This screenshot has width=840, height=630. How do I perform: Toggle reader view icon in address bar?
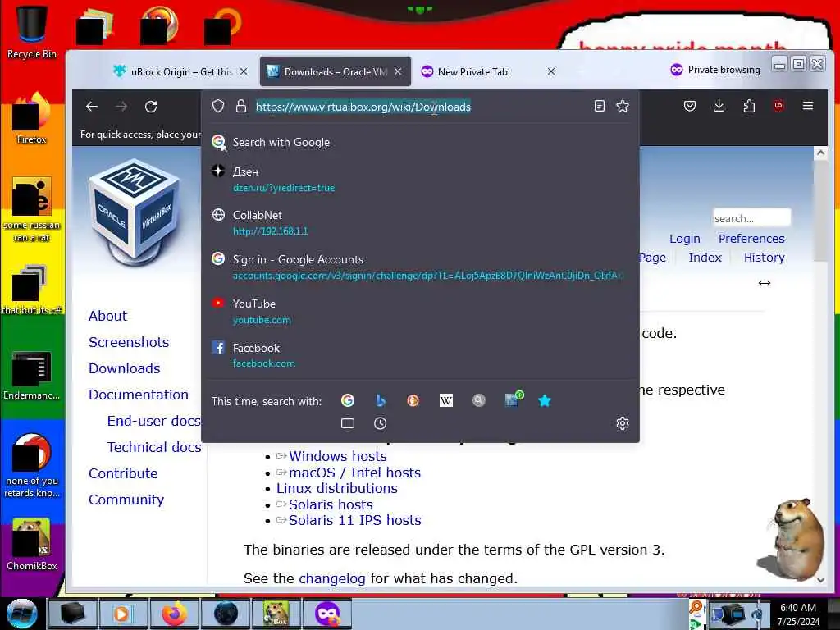(x=600, y=106)
